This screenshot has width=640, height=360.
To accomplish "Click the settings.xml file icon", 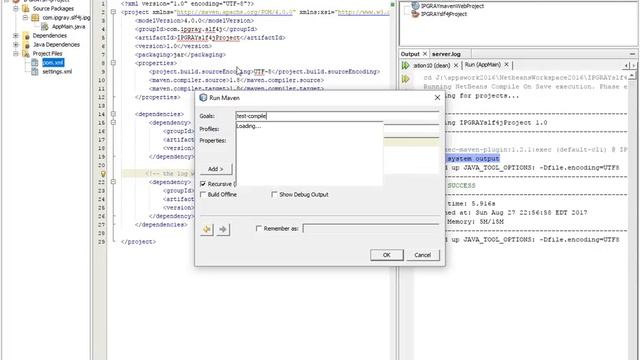I will tap(35, 71).
